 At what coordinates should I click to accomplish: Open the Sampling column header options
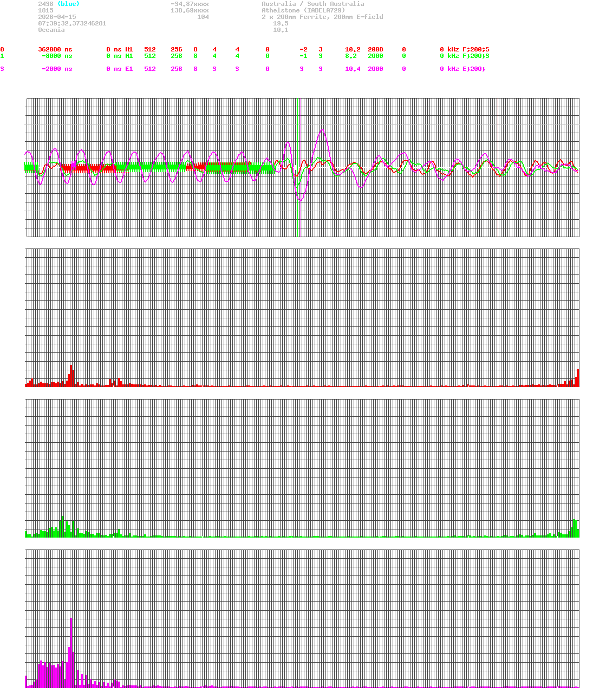pyautogui.click(x=383, y=43)
